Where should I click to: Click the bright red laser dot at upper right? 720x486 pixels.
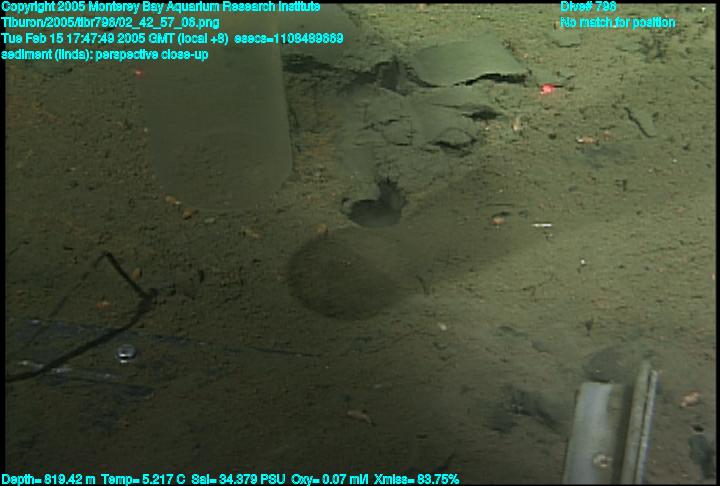[x=547, y=89]
